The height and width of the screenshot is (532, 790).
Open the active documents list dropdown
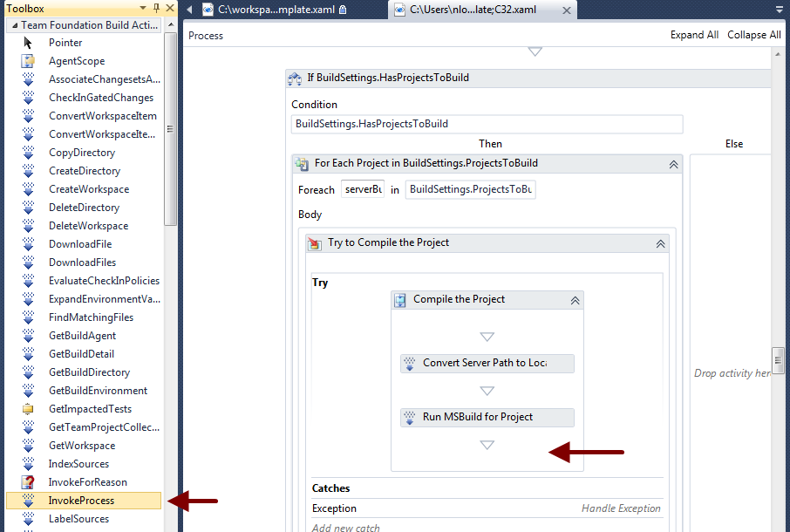pyautogui.click(x=779, y=10)
